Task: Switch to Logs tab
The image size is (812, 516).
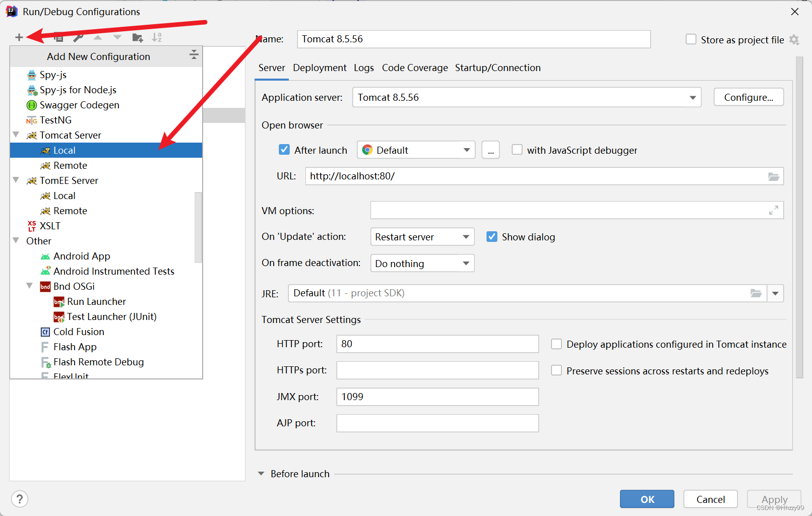Action: 364,68
